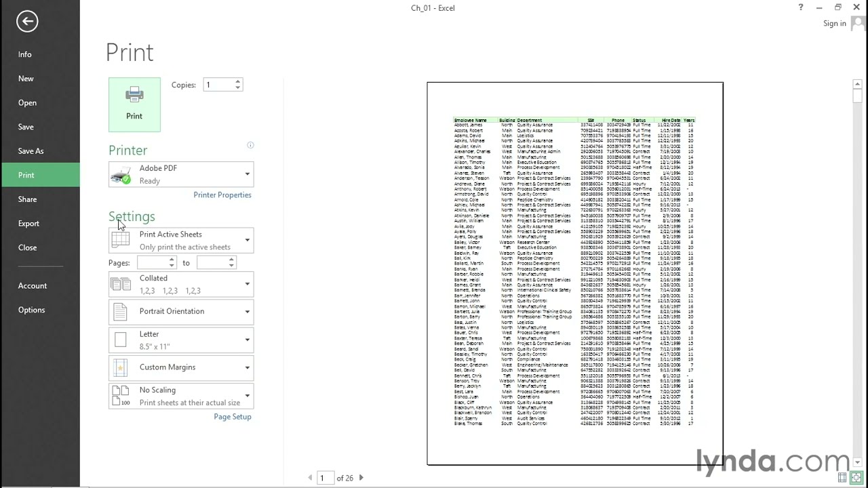868x488 pixels.
Task: Open Options in the sidebar
Action: coord(40,310)
